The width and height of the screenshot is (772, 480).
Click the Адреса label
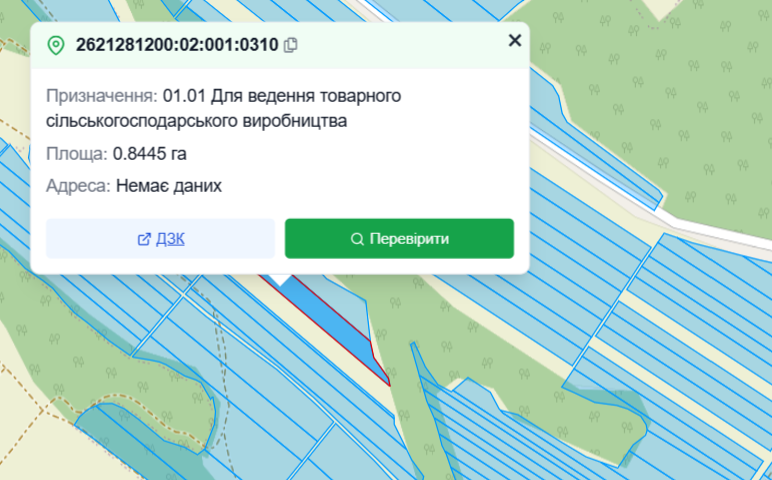pyautogui.click(x=78, y=186)
